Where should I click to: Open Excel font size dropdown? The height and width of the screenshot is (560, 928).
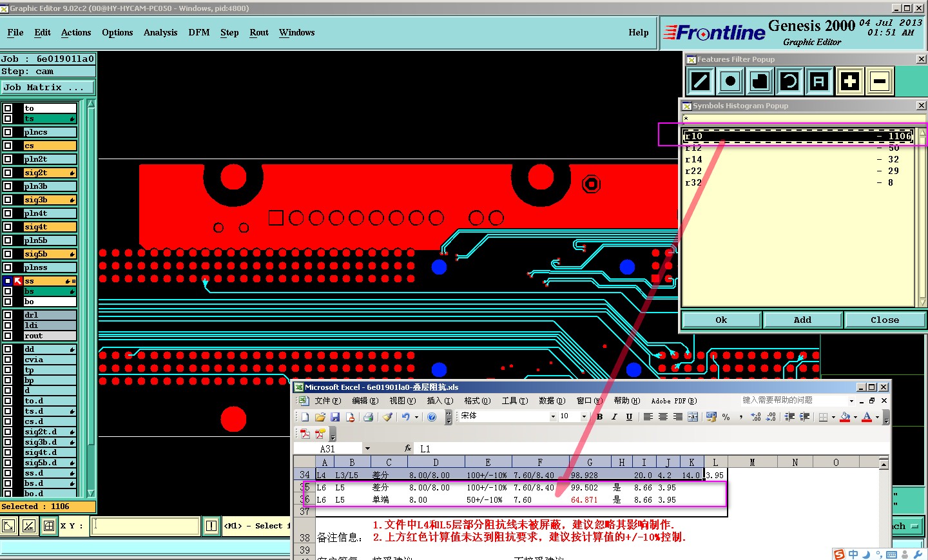point(584,416)
